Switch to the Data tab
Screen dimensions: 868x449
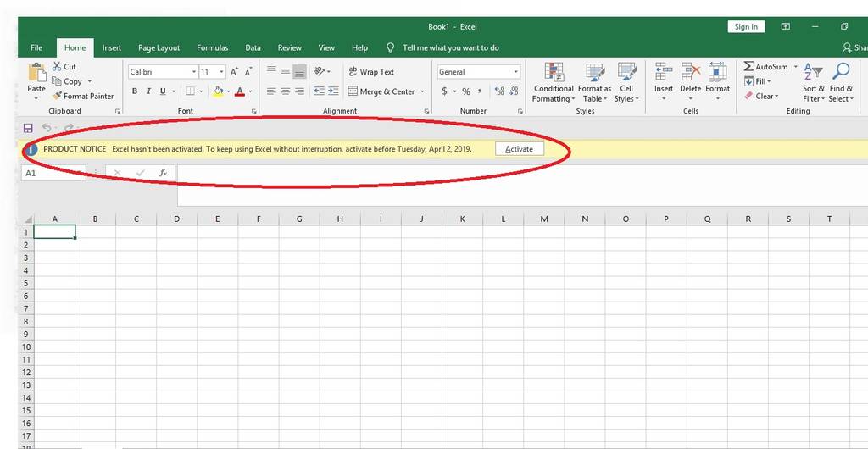point(253,48)
